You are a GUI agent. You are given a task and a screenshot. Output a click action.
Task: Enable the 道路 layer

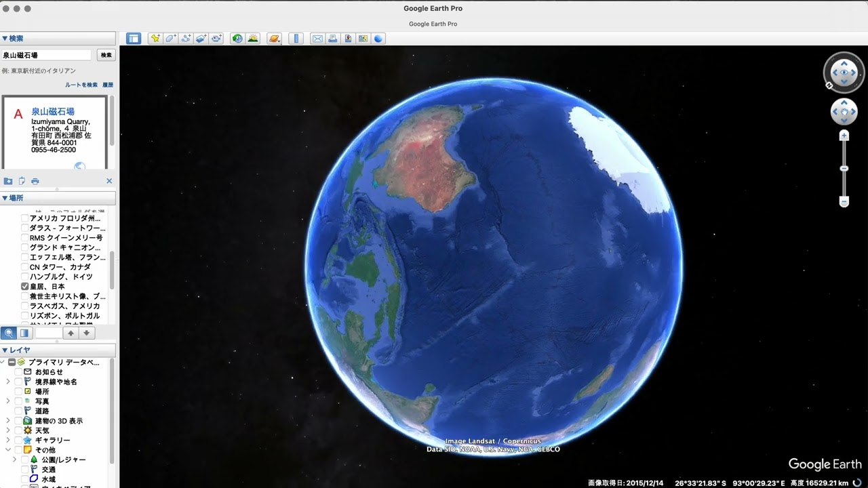pos(17,411)
